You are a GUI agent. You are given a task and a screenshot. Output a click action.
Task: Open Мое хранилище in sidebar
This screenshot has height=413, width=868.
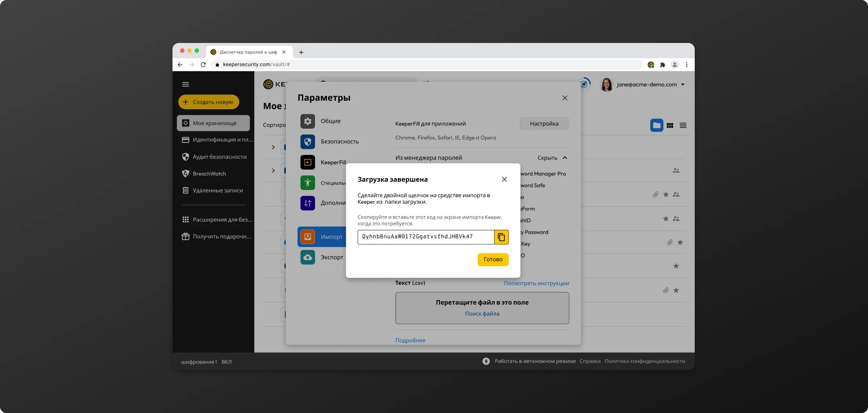click(x=213, y=123)
